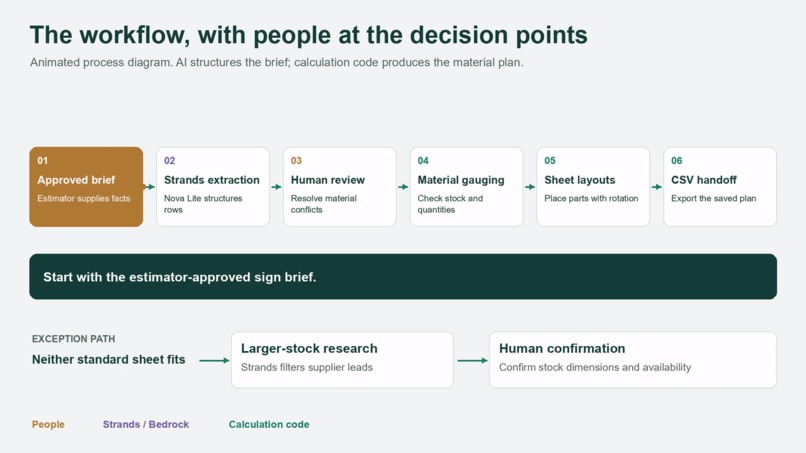Open the Human confirmation card
The height and width of the screenshot is (453, 806).
633,359
